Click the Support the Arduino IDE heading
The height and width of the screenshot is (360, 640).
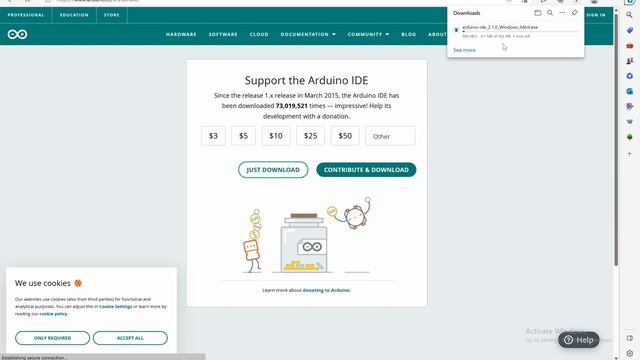pos(306,80)
